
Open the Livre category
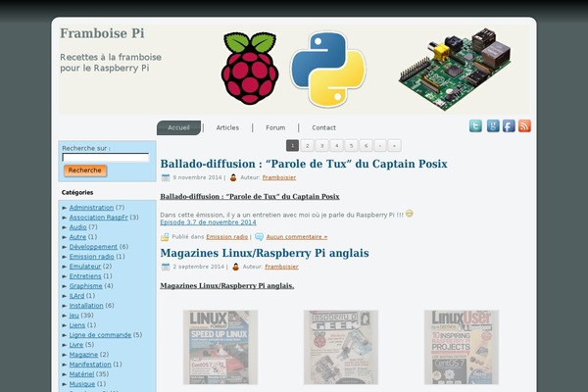point(76,344)
